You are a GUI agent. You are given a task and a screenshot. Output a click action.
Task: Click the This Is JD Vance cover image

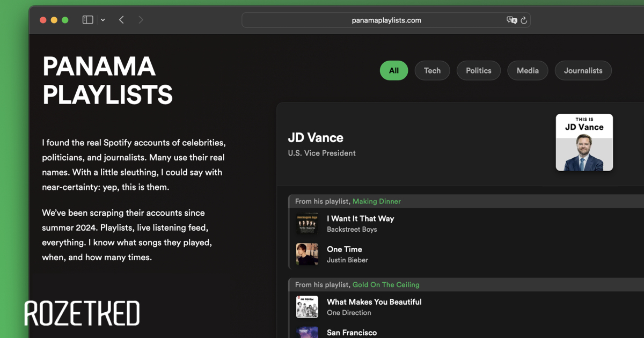(584, 142)
